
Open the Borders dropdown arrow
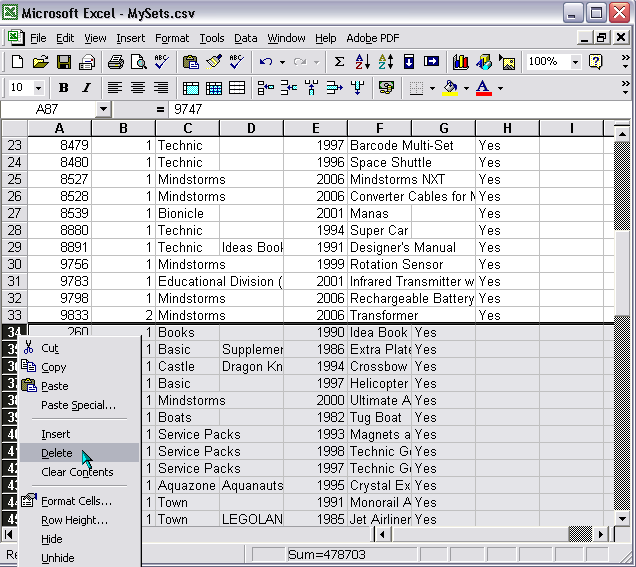click(x=432, y=88)
